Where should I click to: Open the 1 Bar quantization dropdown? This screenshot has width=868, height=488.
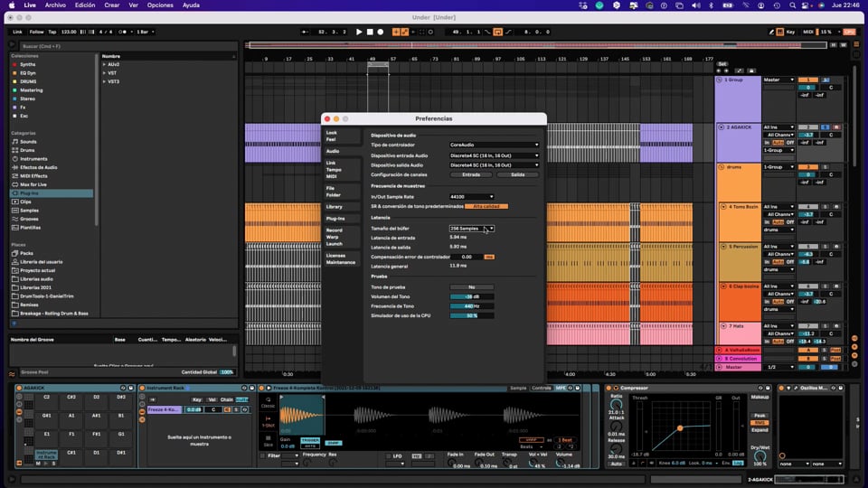(x=145, y=33)
